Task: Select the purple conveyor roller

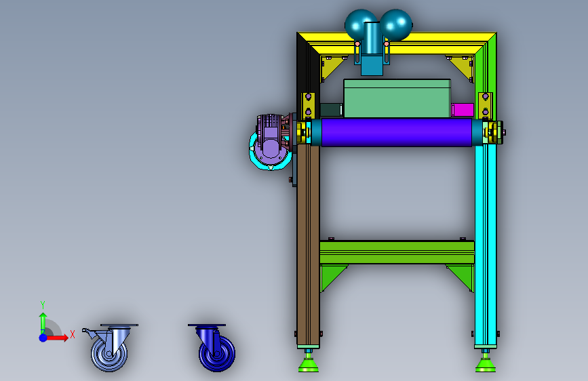Action: [396, 132]
